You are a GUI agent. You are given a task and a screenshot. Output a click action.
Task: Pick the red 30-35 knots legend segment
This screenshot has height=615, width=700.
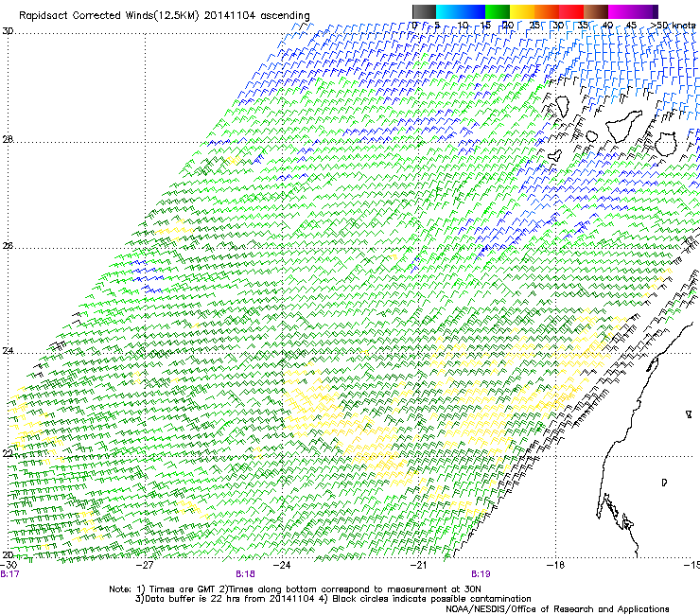[x=571, y=11]
